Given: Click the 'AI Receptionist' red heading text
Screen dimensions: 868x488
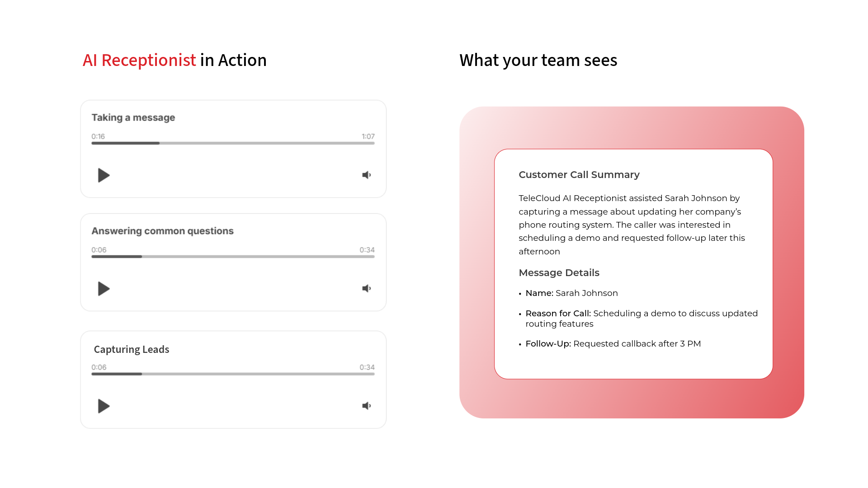Looking at the screenshot, I should point(139,60).
